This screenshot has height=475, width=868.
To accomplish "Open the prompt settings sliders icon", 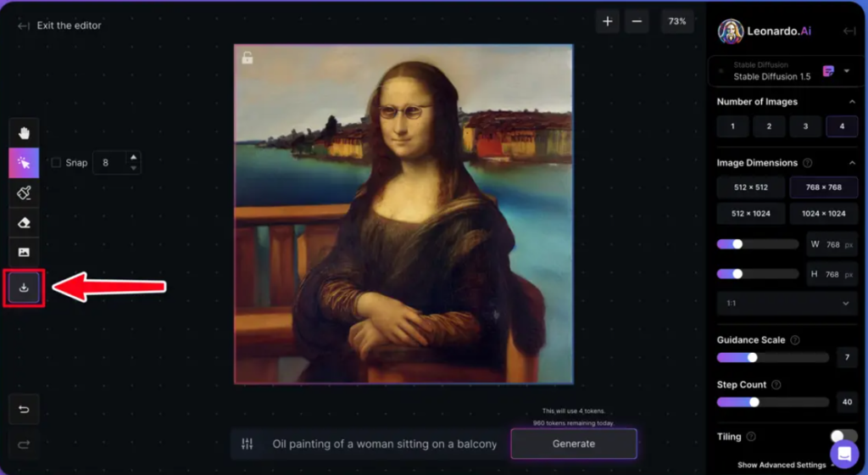I will click(248, 444).
